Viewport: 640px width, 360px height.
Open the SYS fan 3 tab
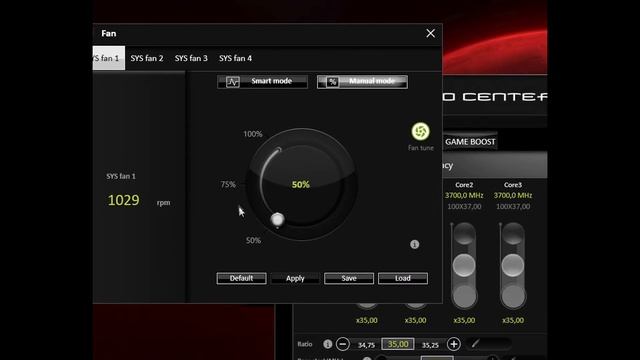coord(191,58)
